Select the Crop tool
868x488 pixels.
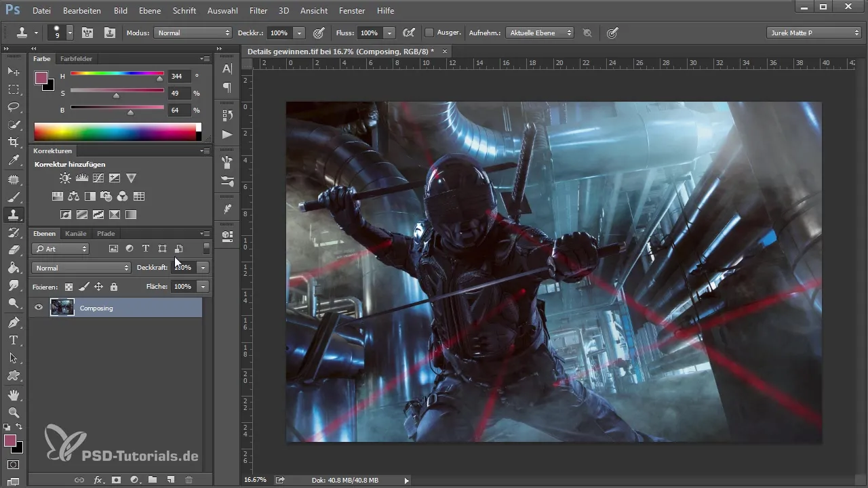(14, 142)
